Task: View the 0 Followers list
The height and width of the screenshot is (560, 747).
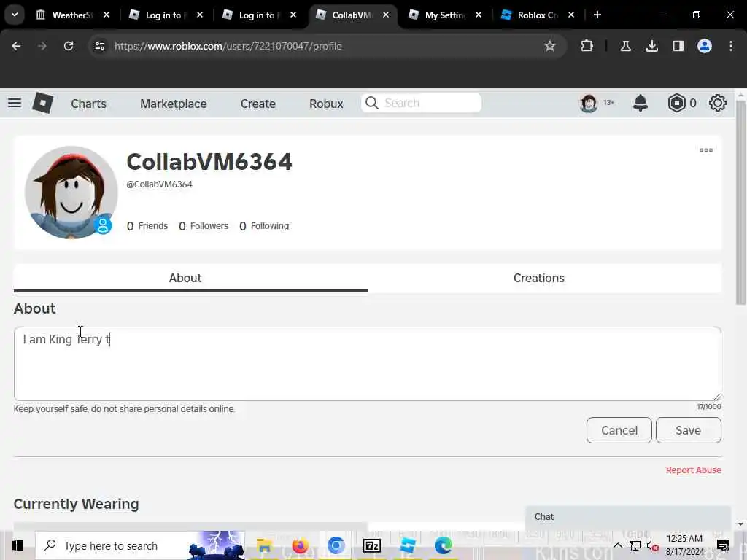Action: coord(204,226)
